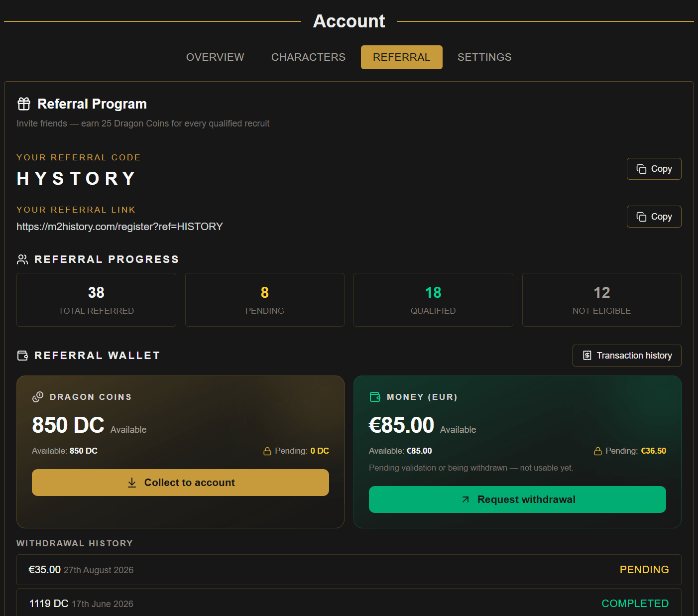This screenshot has height=616, width=698.
Task: Click the Withdrawal History heading
Action: point(75,543)
